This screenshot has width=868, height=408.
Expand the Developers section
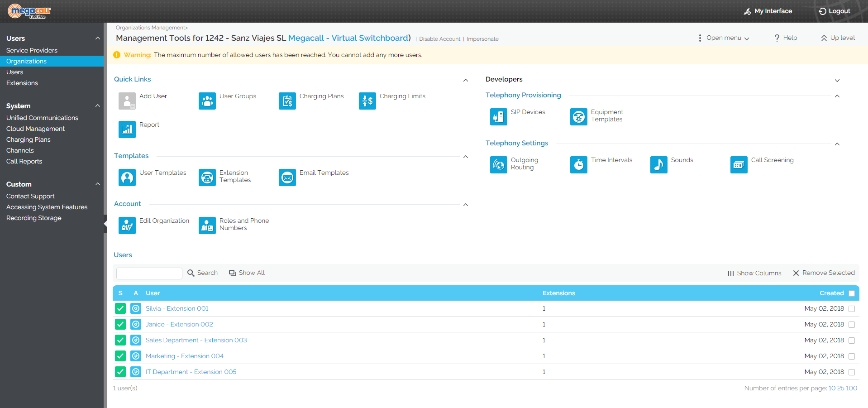point(838,80)
